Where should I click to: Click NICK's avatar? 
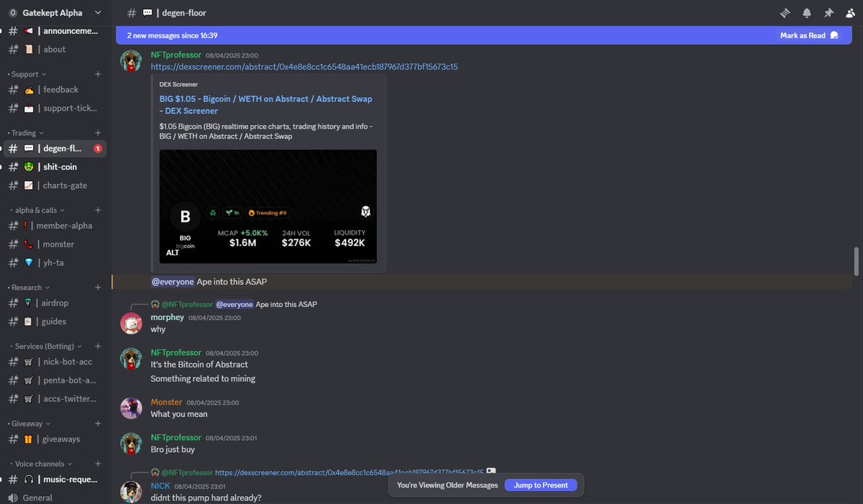coord(131,492)
